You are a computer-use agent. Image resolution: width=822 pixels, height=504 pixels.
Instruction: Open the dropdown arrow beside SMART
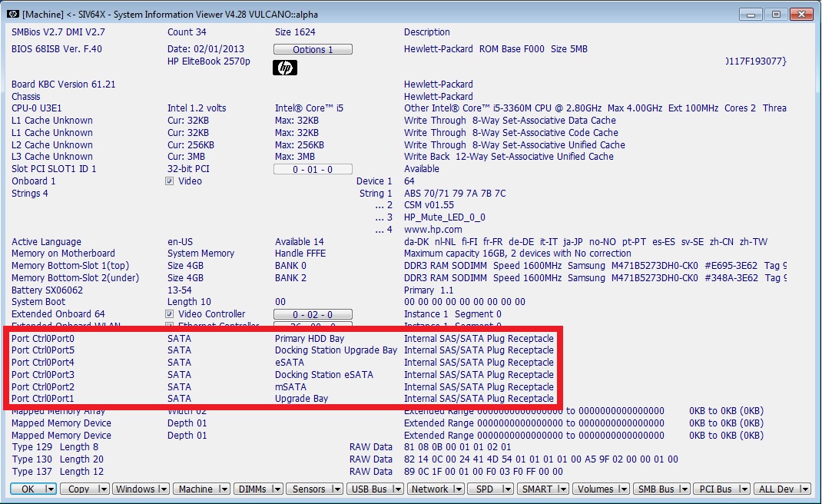pyautogui.click(x=563, y=489)
